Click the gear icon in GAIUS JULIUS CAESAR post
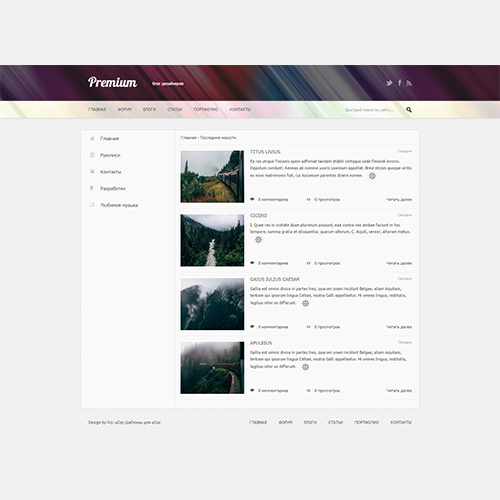 (x=305, y=303)
